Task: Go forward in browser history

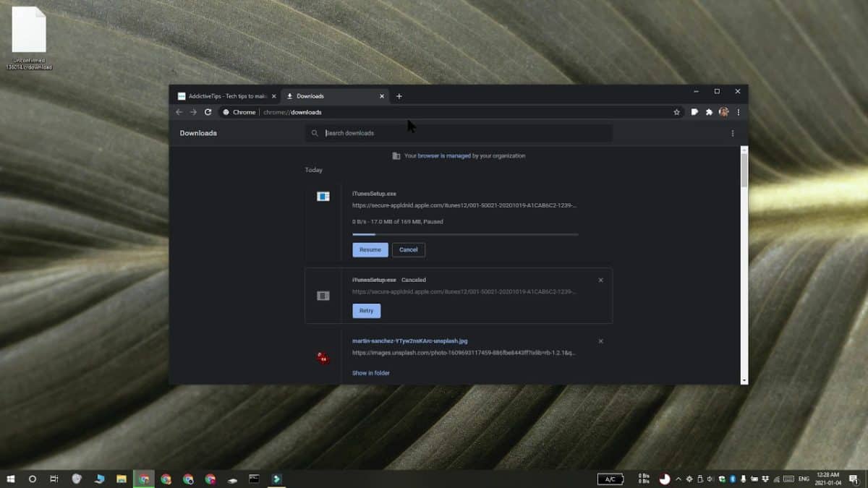Action: [193, 112]
